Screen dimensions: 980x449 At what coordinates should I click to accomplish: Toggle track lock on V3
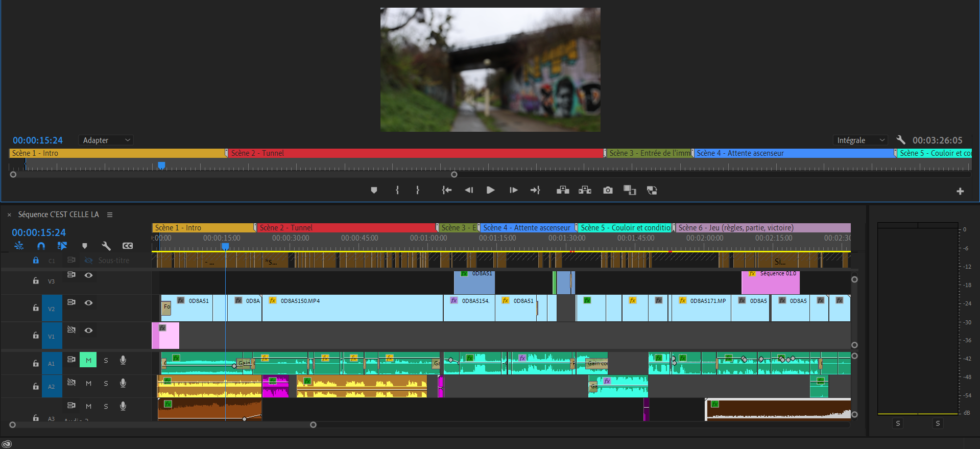tap(36, 280)
